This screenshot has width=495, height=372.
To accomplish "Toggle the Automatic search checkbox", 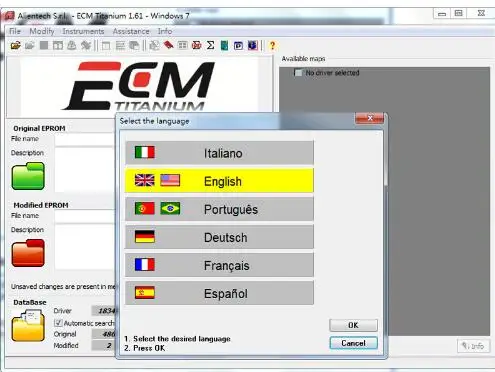I will (x=58, y=323).
